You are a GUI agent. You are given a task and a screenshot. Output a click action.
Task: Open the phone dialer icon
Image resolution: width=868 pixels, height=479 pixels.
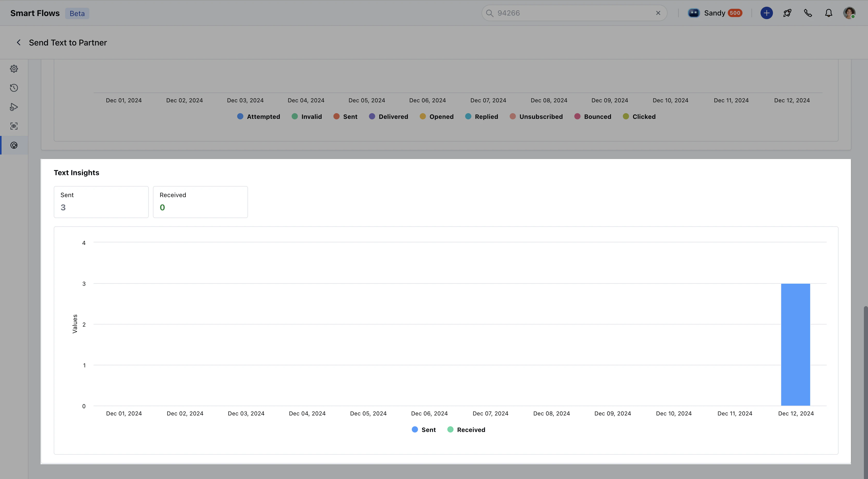coord(808,13)
